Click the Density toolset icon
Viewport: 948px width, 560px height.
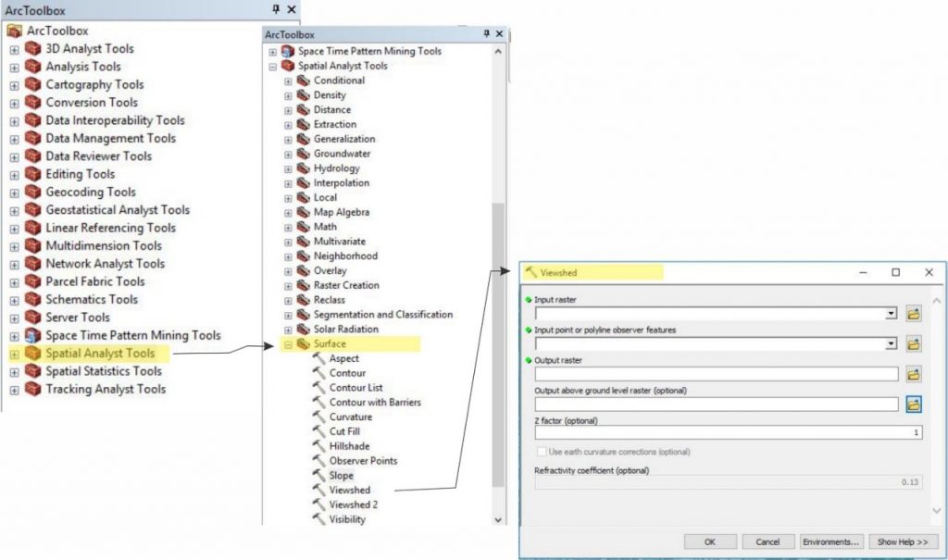click(x=303, y=95)
